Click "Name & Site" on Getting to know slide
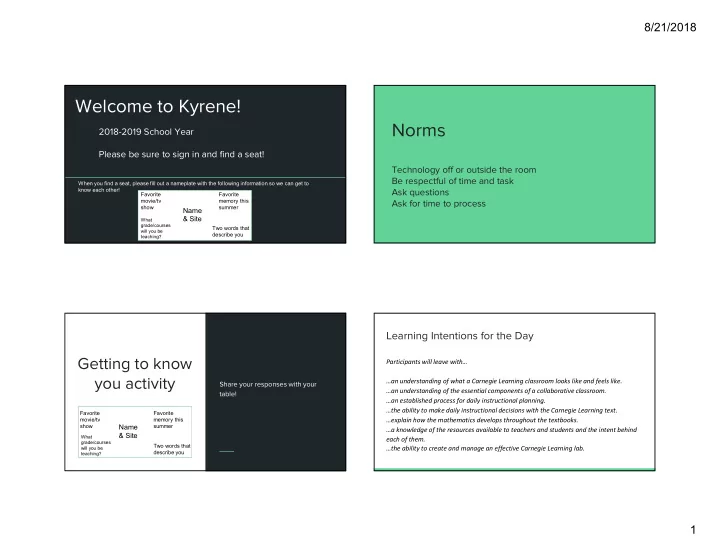The image size is (720, 557). (x=128, y=432)
